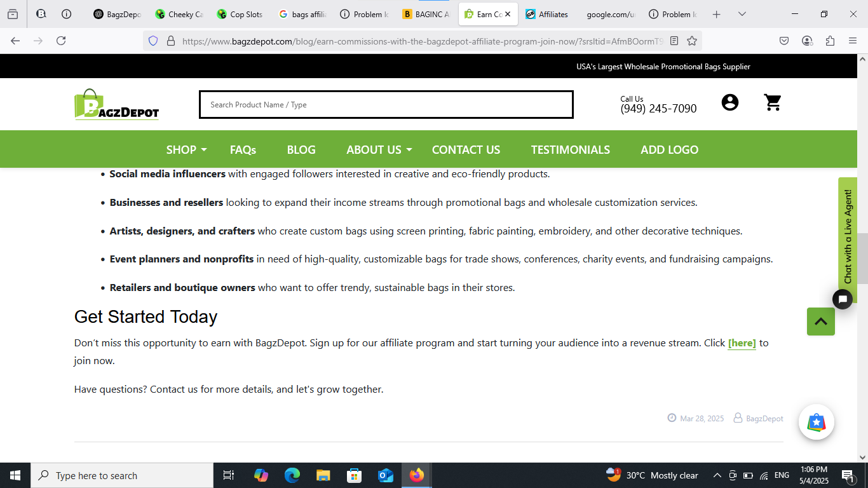Click the site padlock icon
This screenshot has width=868, height=488.
pyautogui.click(x=170, y=41)
